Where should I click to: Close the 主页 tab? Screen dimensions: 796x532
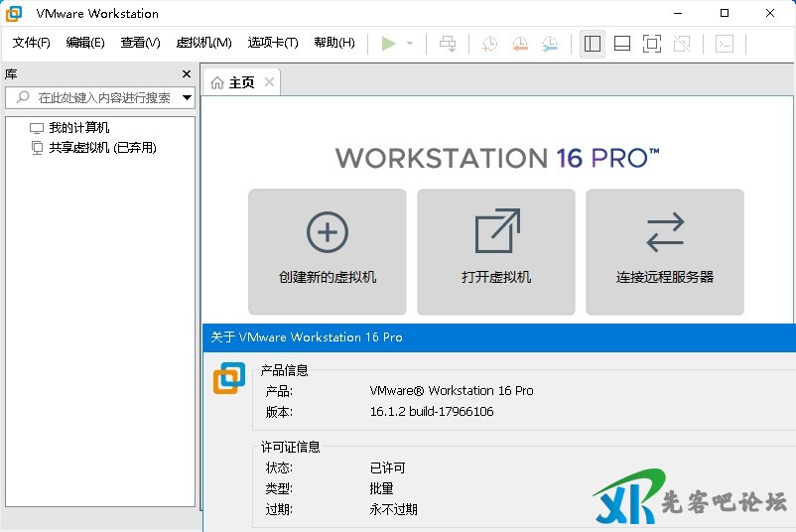269,82
